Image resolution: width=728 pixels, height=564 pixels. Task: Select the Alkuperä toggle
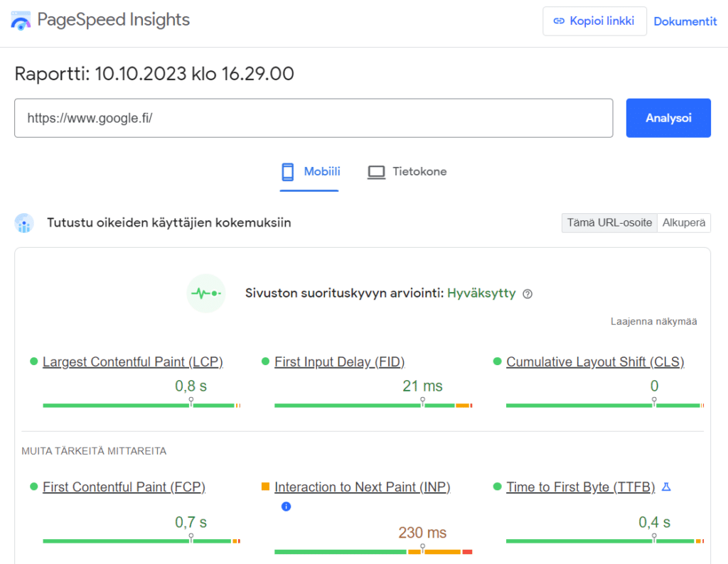(684, 223)
